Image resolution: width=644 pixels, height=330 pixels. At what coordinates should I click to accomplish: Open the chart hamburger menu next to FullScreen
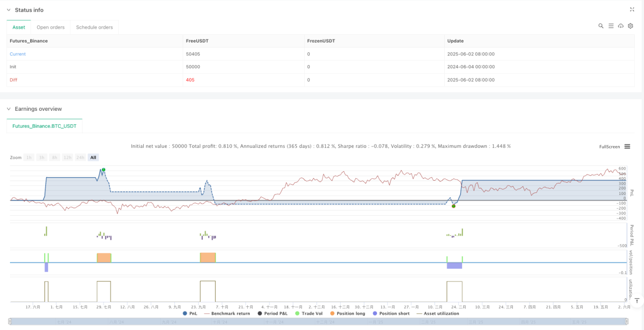pyautogui.click(x=627, y=146)
